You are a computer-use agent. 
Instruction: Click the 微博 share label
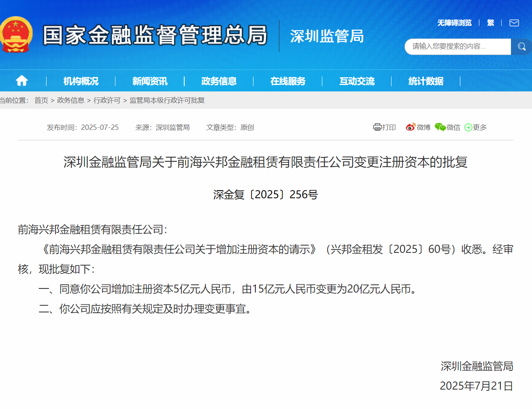[x=423, y=127]
